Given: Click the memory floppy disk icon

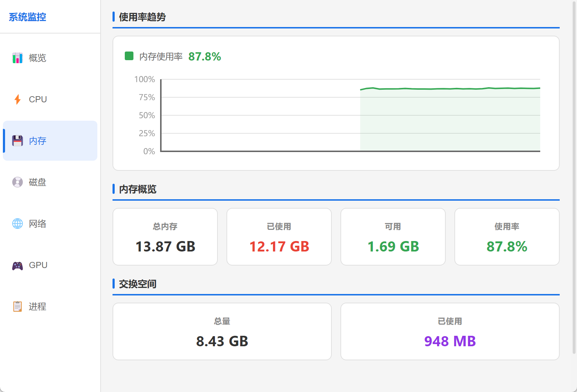Looking at the screenshot, I should [x=17, y=141].
